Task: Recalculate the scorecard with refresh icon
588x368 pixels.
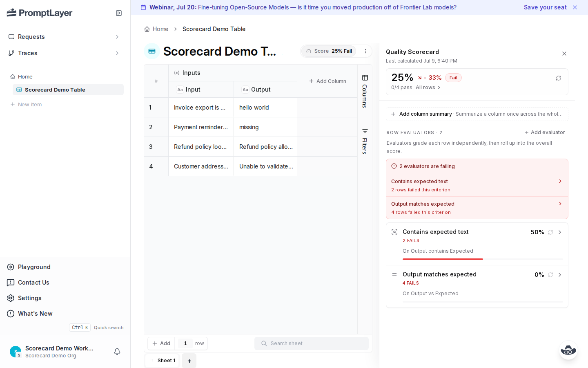Action: coord(559,78)
